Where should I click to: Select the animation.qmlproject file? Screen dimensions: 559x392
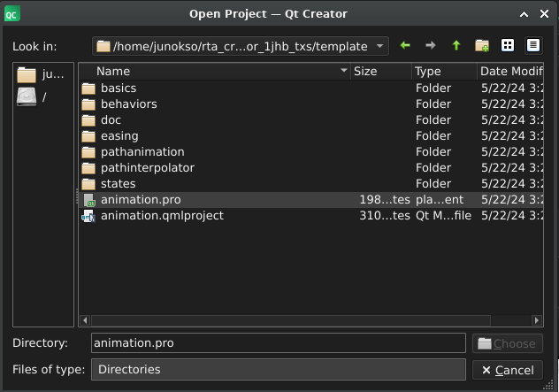(x=162, y=215)
